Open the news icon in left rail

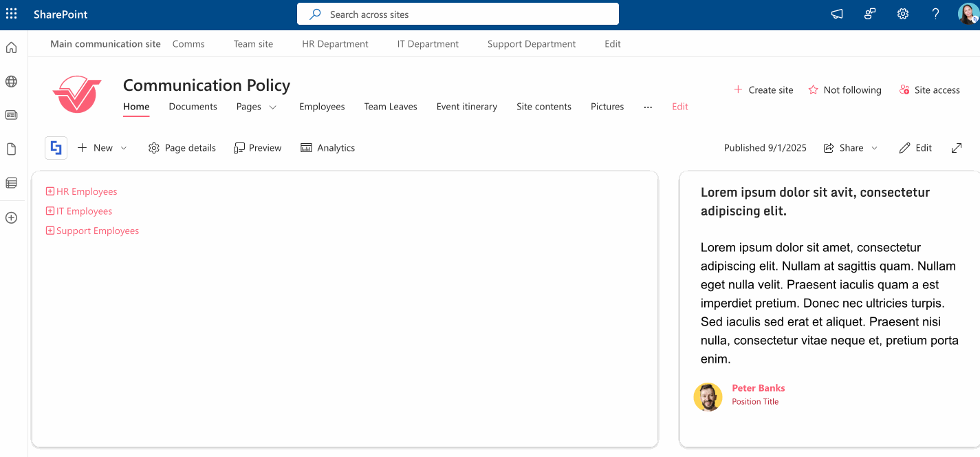click(11, 115)
